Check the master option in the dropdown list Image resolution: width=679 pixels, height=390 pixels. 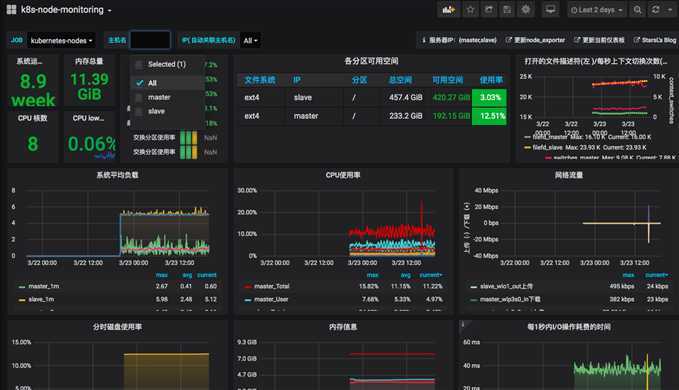pos(139,97)
